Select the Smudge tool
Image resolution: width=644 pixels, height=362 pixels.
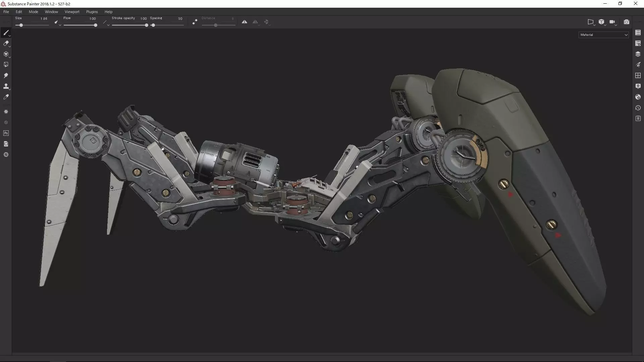click(6, 75)
